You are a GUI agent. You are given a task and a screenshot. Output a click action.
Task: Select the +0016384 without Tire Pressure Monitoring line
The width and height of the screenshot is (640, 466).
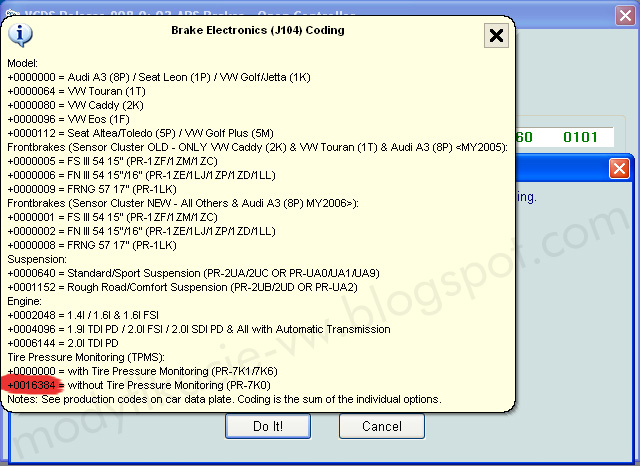tap(139, 385)
